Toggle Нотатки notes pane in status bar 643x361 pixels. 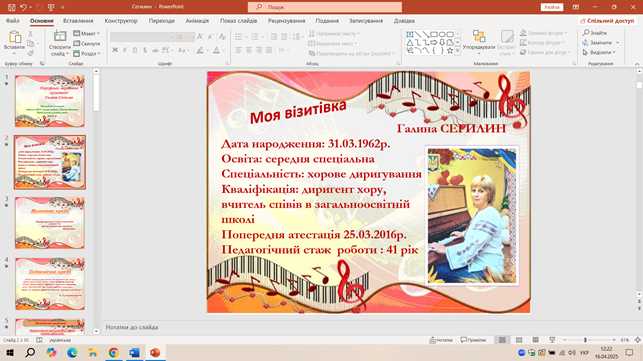[x=441, y=340]
